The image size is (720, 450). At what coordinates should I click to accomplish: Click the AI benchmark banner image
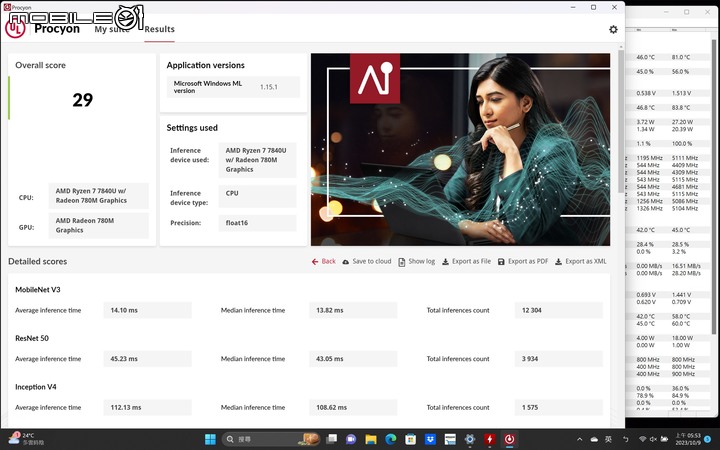460,149
